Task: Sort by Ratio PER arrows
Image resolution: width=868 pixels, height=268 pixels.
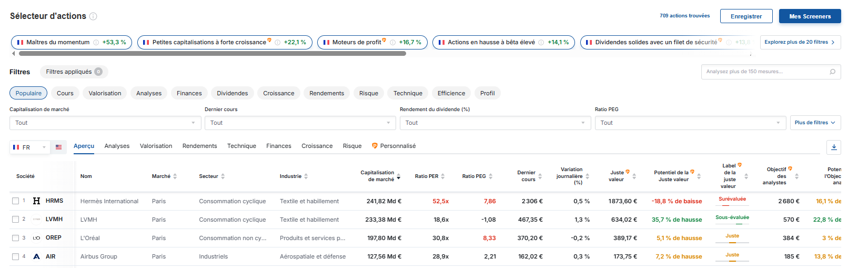Action: [x=443, y=176]
